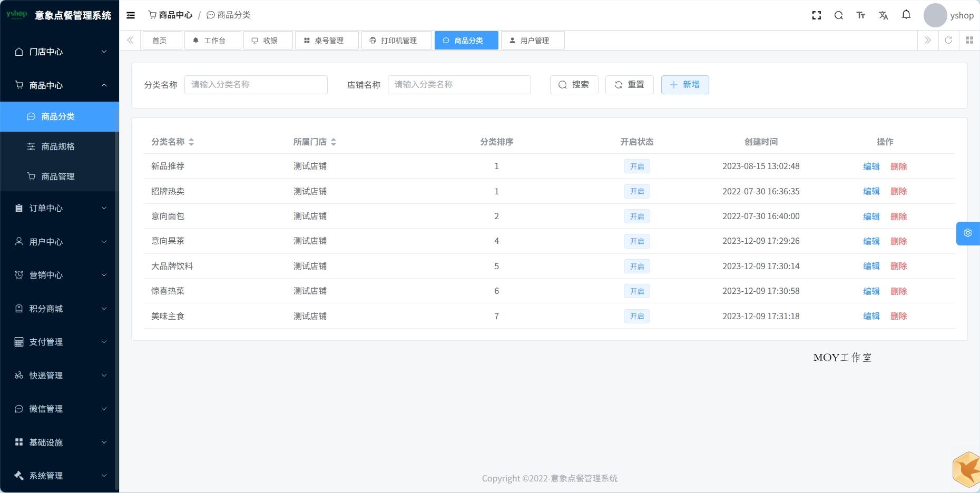Click the 分类名称 search input field
This screenshot has height=493, width=980.
(x=256, y=84)
